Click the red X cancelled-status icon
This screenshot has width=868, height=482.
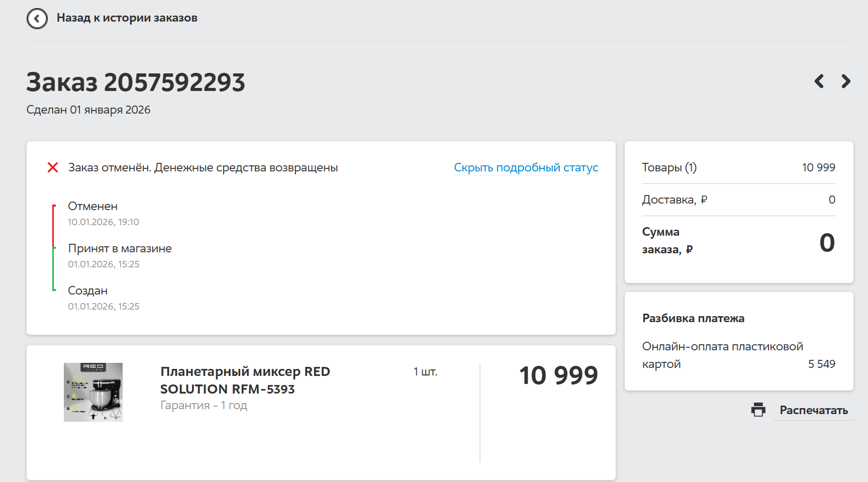(53, 167)
